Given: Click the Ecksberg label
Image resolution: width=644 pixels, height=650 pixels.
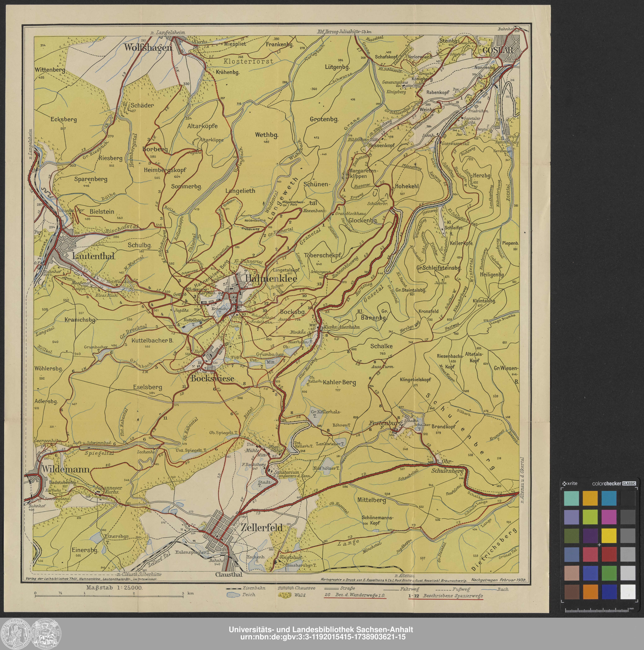Looking at the screenshot, I should coord(64,119).
